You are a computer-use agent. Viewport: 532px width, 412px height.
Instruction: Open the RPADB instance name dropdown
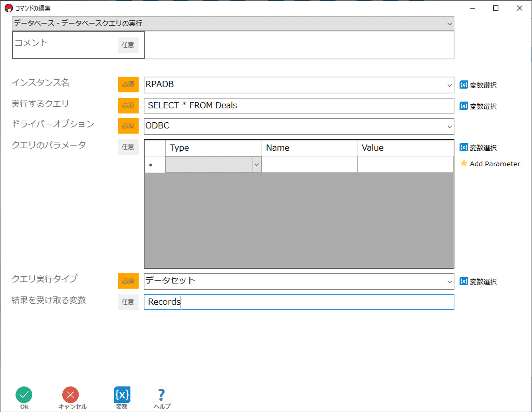449,85
